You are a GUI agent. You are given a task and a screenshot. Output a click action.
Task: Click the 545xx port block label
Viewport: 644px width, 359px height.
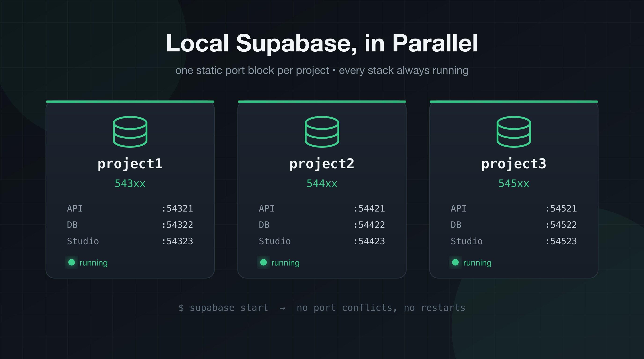(514, 183)
